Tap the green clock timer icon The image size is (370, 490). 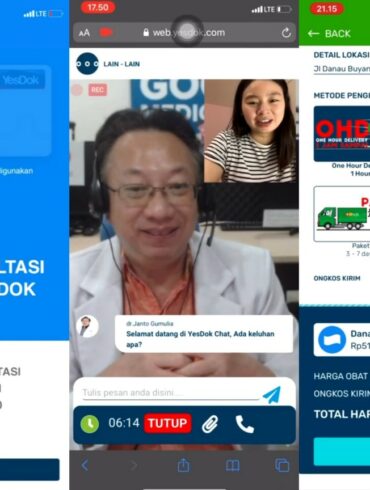90,424
